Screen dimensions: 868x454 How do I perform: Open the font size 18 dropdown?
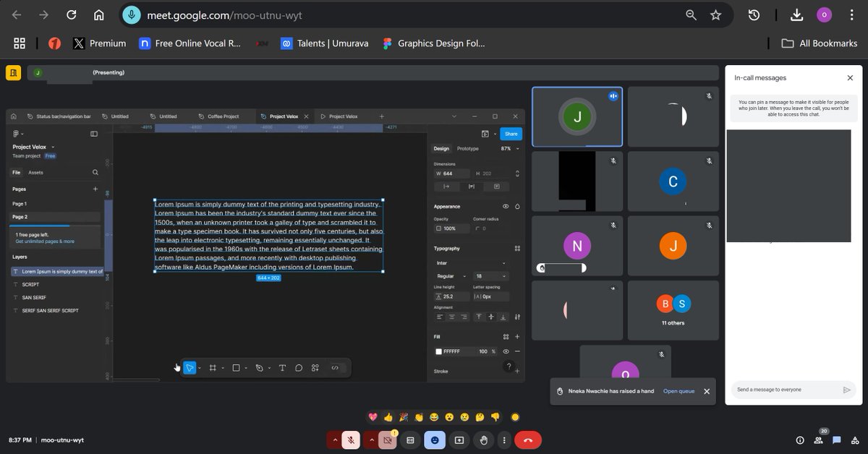(491, 276)
